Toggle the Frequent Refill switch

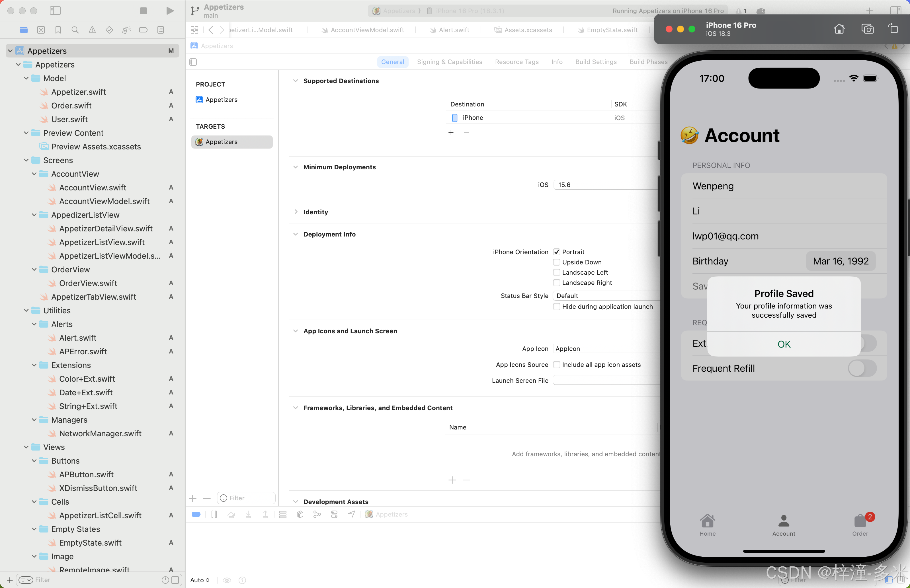coord(862,369)
